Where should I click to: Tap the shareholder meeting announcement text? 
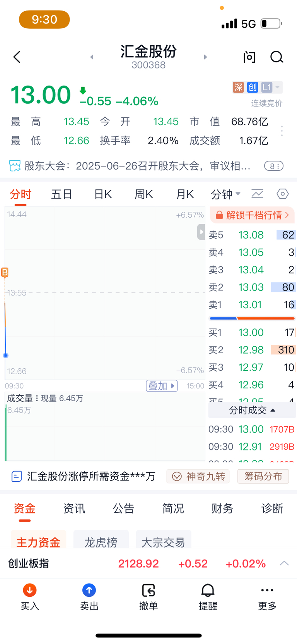[x=137, y=166]
